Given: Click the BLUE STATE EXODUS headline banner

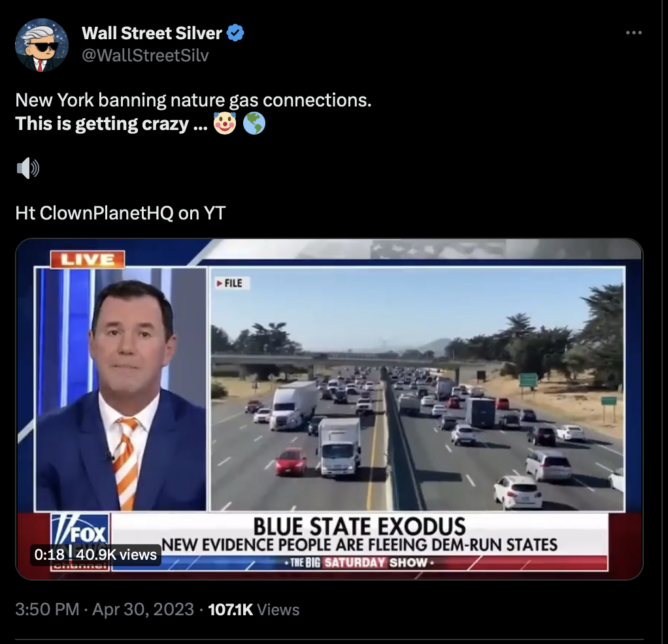Looking at the screenshot, I should click(359, 526).
